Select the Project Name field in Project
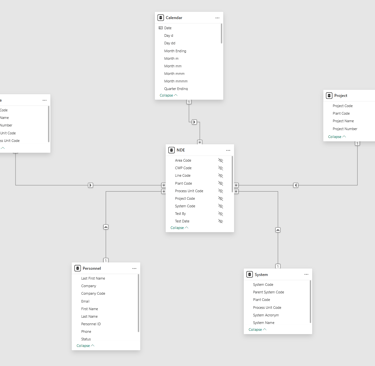This screenshot has height=366, width=375. [343, 121]
